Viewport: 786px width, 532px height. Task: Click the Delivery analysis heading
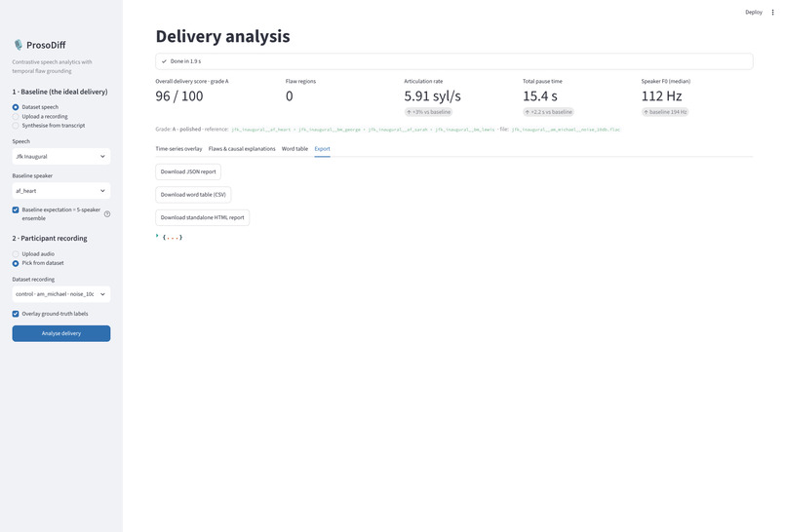tap(222, 36)
